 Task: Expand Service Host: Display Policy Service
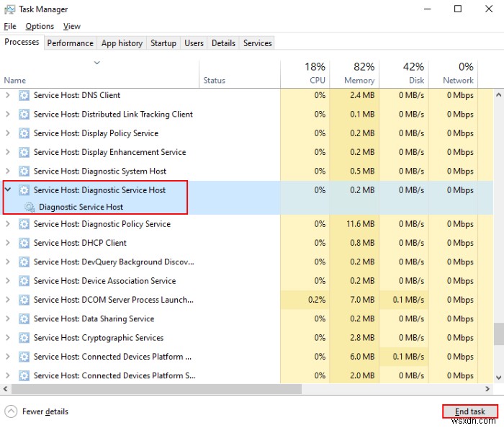pyautogui.click(x=8, y=133)
